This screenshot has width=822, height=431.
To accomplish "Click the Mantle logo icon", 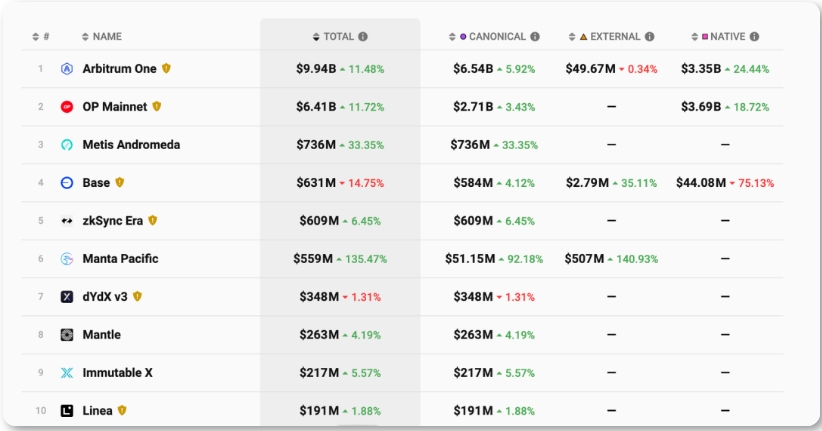I will point(67,335).
